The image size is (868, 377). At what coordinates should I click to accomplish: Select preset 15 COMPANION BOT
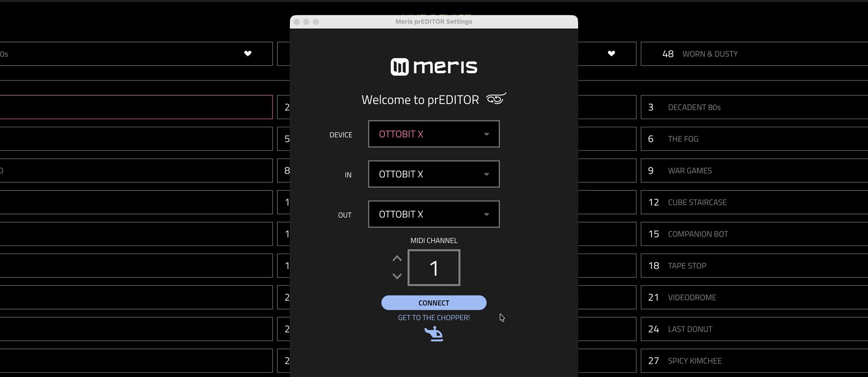[x=754, y=234]
